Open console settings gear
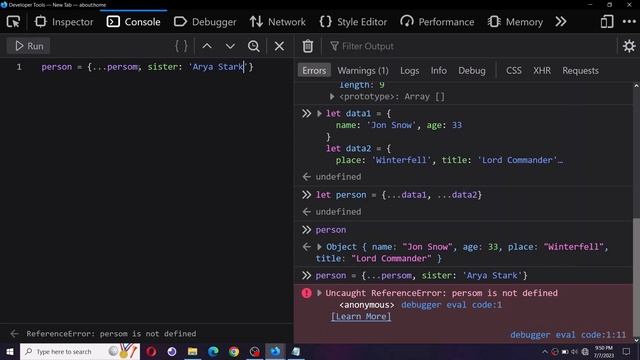This screenshot has height=360, width=640. pyautogui.click(x=629, y=46)
